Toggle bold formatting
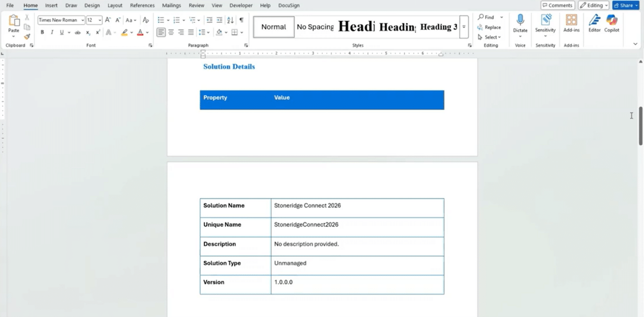Image resolution: width=644 pixels, height=317 pixels. 42,32
